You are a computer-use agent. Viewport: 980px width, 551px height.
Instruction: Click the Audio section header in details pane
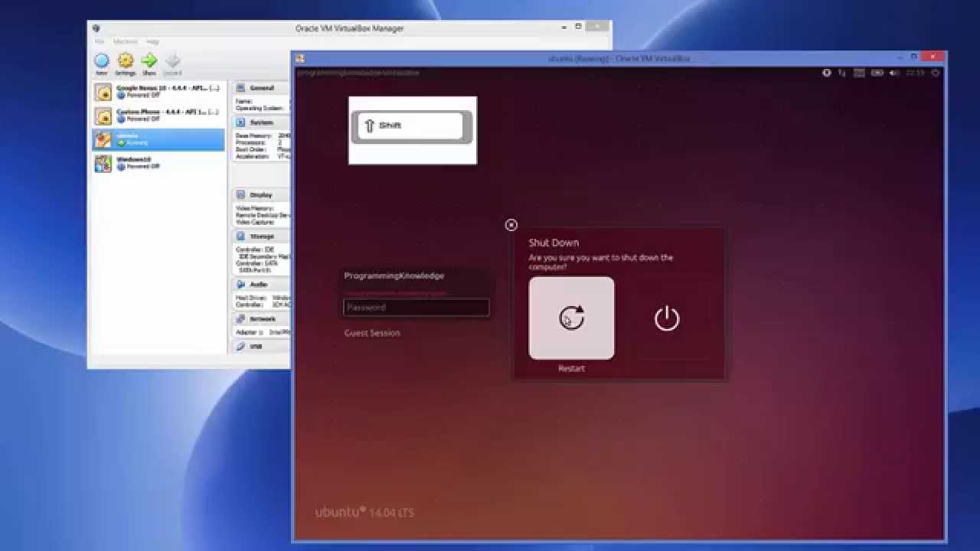tap(261, 284)
